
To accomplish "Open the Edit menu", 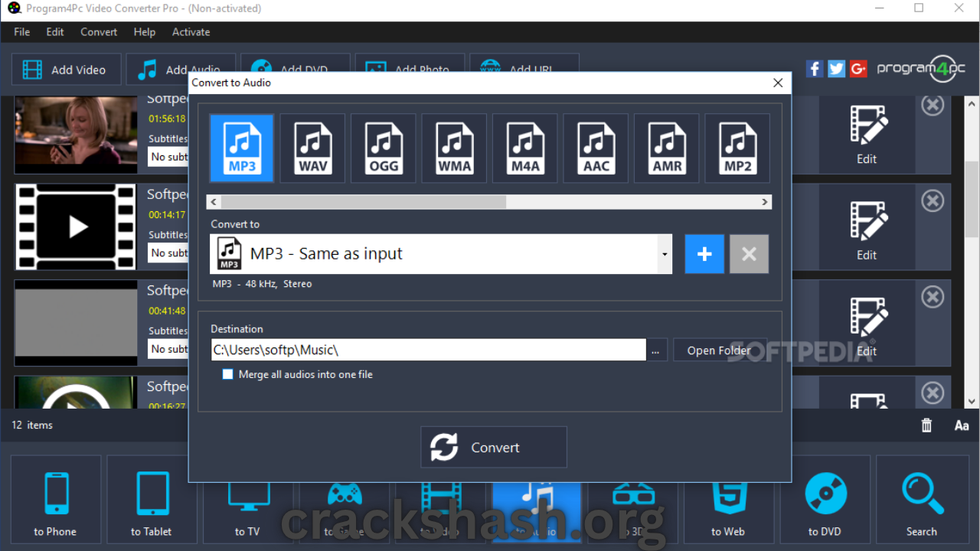I will tap(55, 32).
